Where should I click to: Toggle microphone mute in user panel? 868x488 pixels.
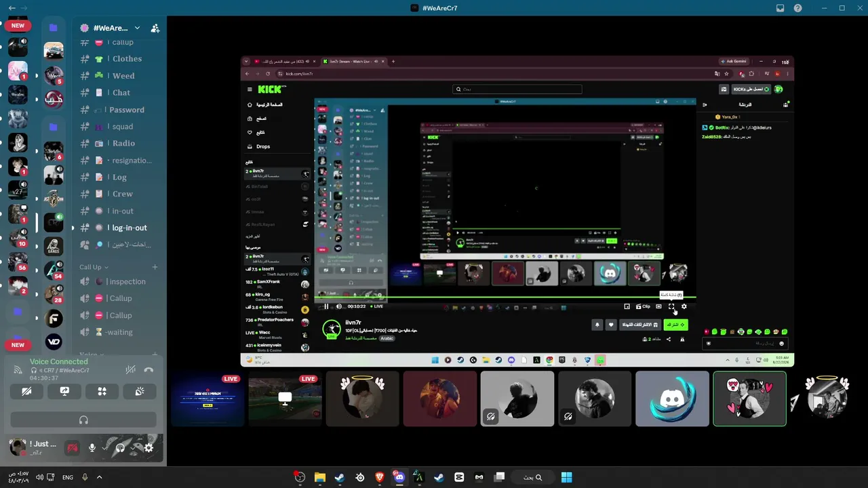coord(92,448)
